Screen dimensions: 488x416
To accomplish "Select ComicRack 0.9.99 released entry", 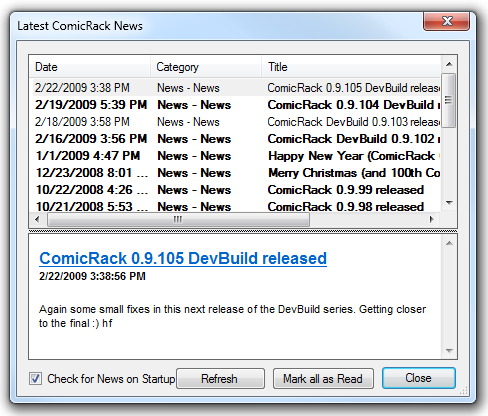I will pyautogui.click(x=235, y=190).
